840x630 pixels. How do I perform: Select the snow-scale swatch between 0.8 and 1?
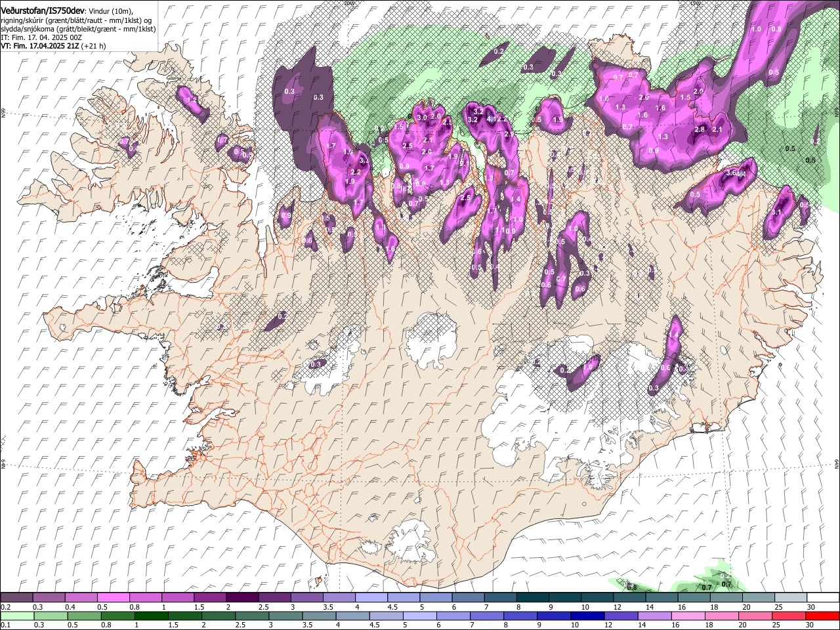145,597
